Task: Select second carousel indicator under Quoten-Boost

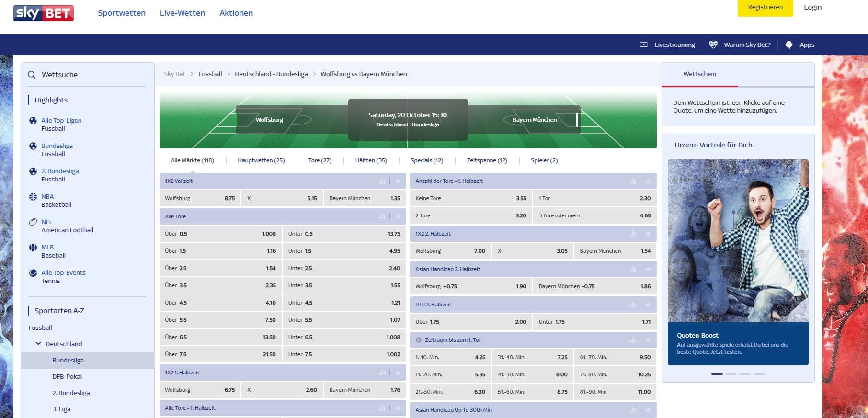Action: (x=731, y=373)
